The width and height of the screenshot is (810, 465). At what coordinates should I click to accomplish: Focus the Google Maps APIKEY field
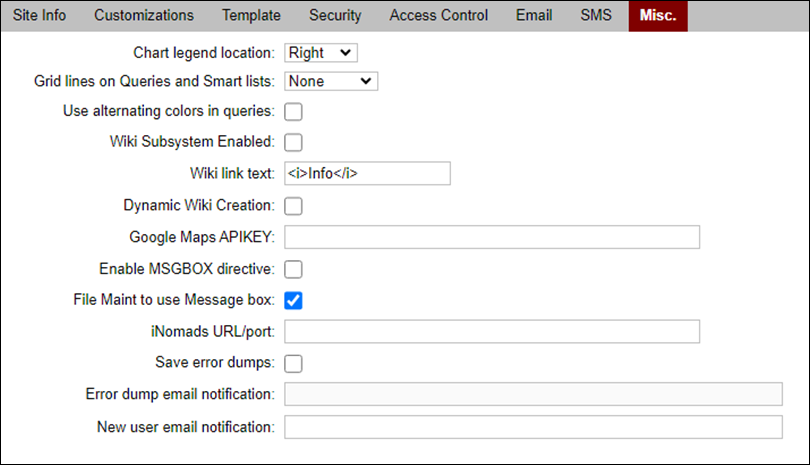tap(492, 237)
